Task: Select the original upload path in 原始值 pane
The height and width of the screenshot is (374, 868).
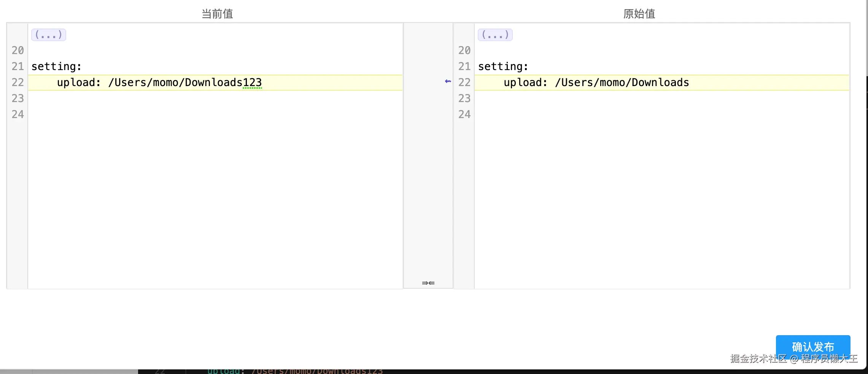Action: (622, 82)
